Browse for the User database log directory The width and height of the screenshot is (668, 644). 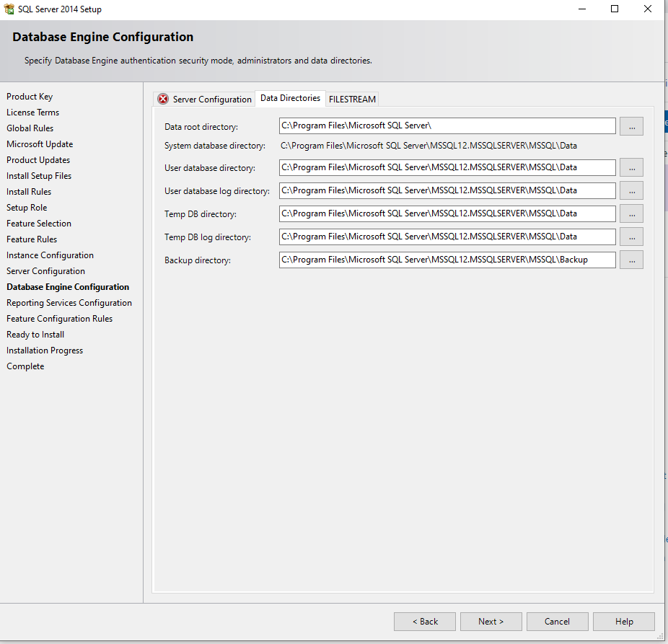click(x=631, y=191)
